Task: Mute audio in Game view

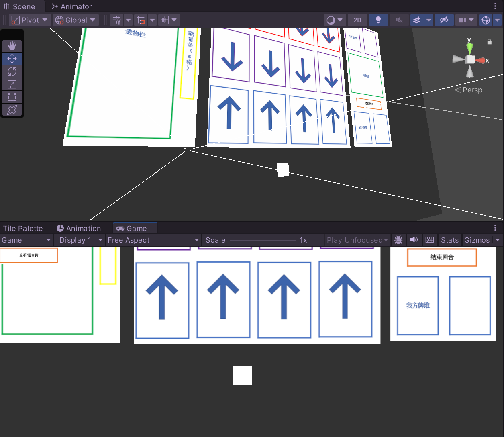Action: point(414,240)
